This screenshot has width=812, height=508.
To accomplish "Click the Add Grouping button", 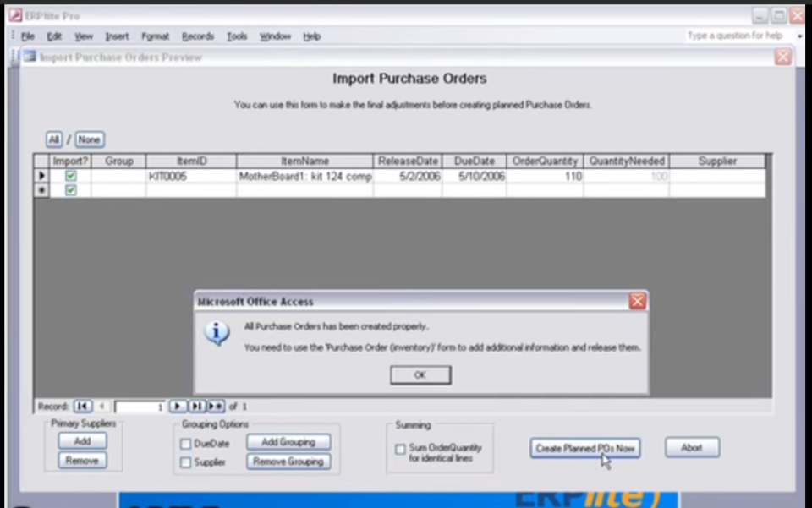I will (288, 442).
